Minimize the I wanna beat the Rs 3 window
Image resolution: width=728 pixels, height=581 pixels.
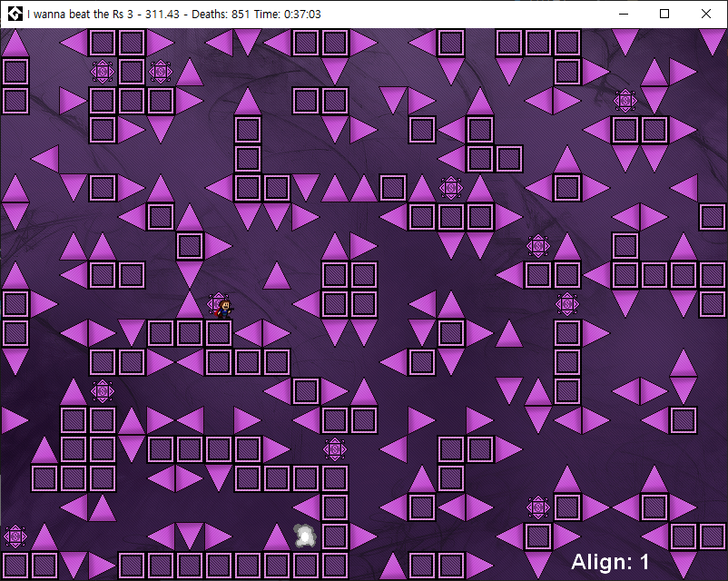coord(624,14)
